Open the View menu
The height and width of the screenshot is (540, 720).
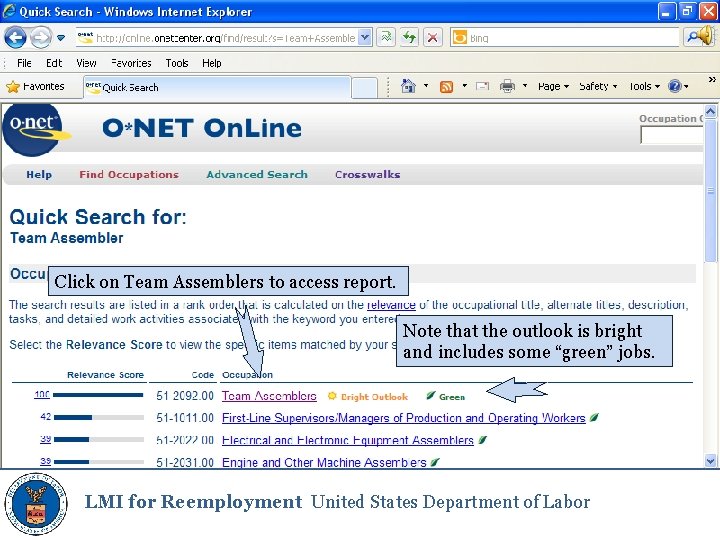[x=86, y=63]
